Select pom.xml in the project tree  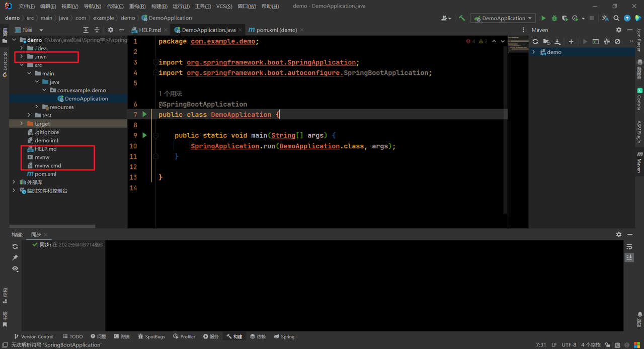45,174
